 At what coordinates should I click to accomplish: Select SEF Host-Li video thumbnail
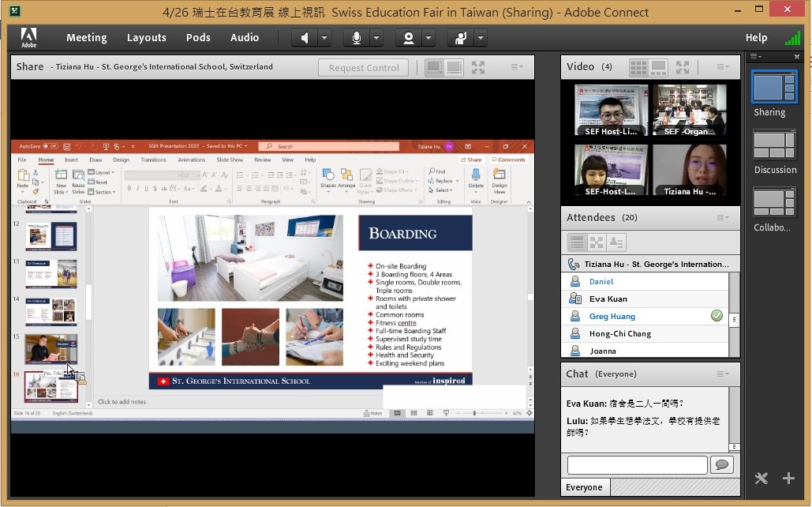click(612, 111)
